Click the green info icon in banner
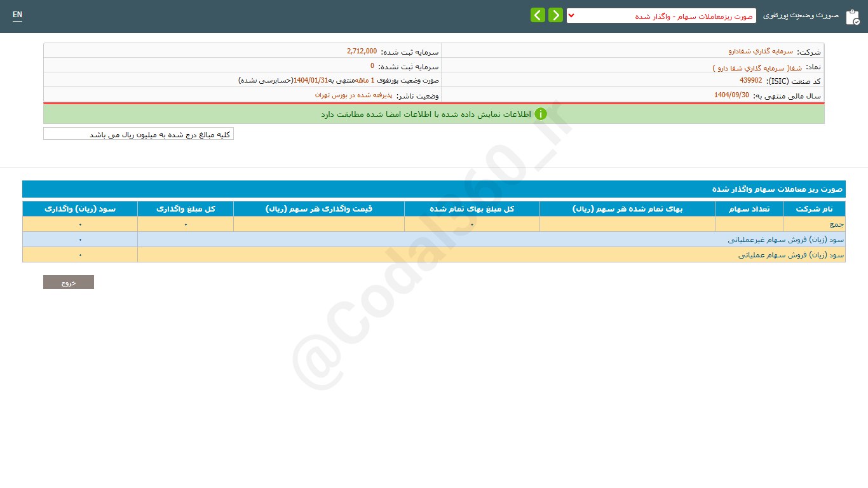The image size is (868, 488). 540,114
